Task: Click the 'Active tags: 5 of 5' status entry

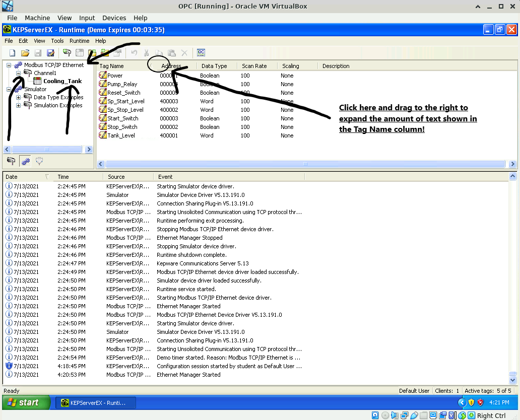Action: [488, 391]
